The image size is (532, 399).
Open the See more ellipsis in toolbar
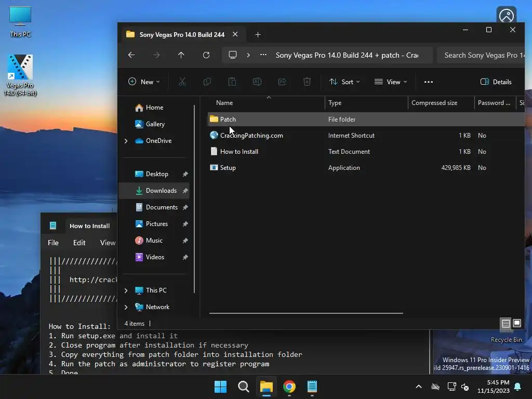[429, 82]
